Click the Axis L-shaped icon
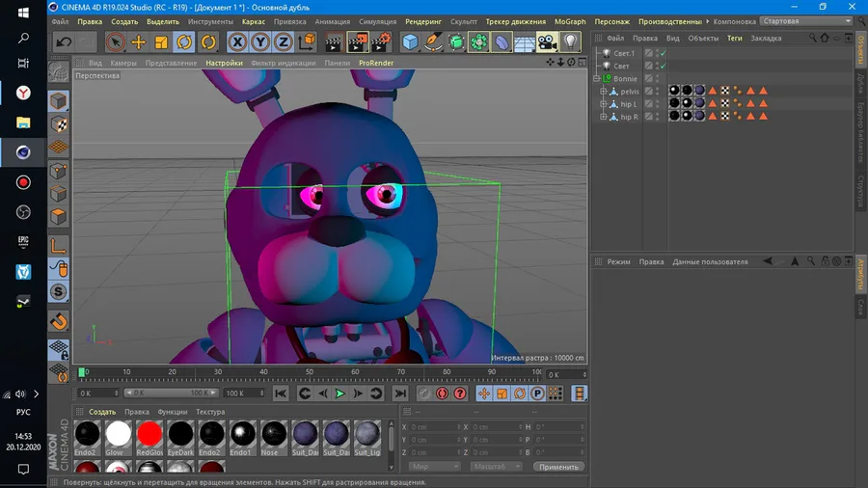The image size is (868, 488). pyautogui.click(x=59, y=245)
